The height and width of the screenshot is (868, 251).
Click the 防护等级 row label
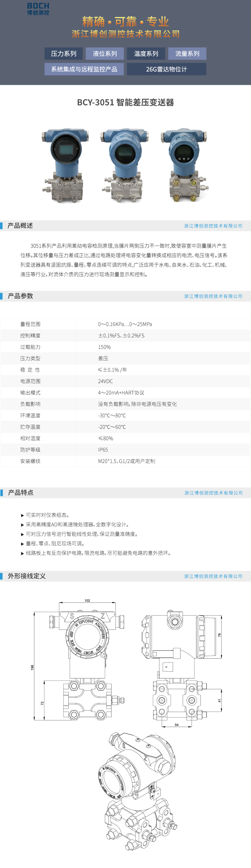click(x=31, y=450)
